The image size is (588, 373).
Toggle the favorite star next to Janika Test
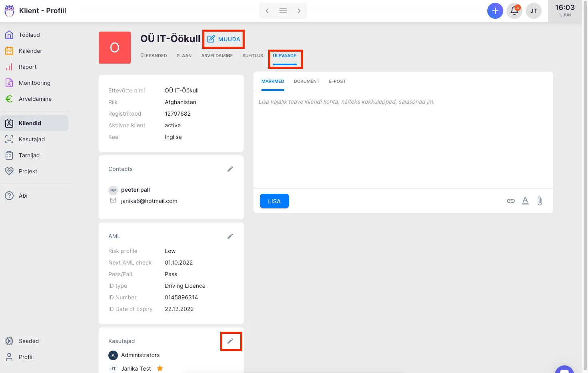click(160, 369)
